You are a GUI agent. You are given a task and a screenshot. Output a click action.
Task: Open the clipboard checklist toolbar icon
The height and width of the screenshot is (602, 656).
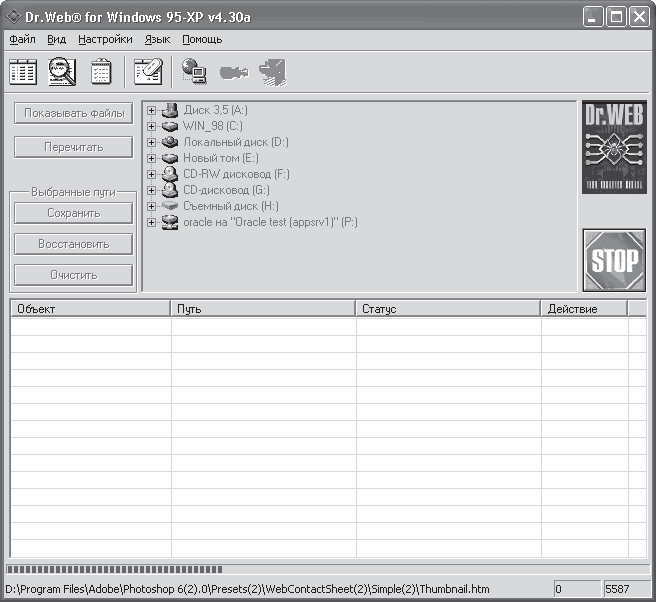pos(101,72)
